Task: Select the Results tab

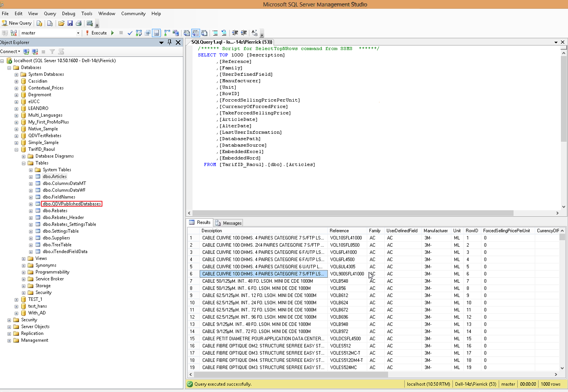Action: click(x=200, y=222)
